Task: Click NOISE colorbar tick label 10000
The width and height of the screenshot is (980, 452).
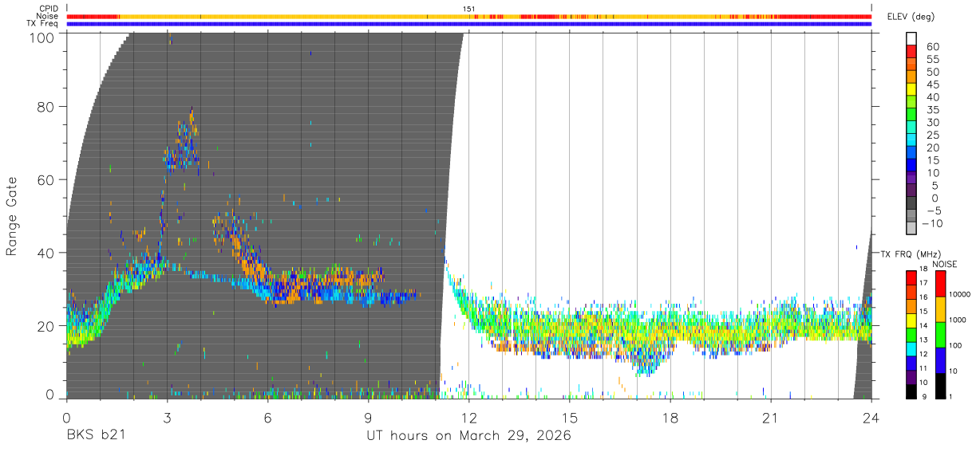Action: coord(961,294)
